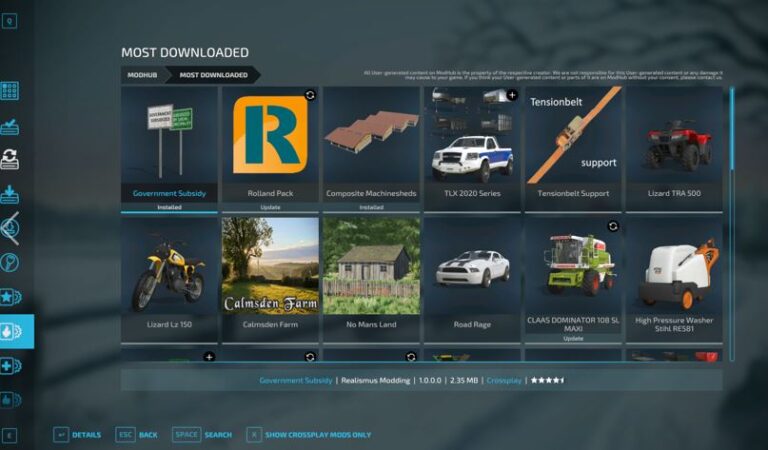
Task: Select the highlighted most downloaded sidebar icon
Action: point(17,332)
